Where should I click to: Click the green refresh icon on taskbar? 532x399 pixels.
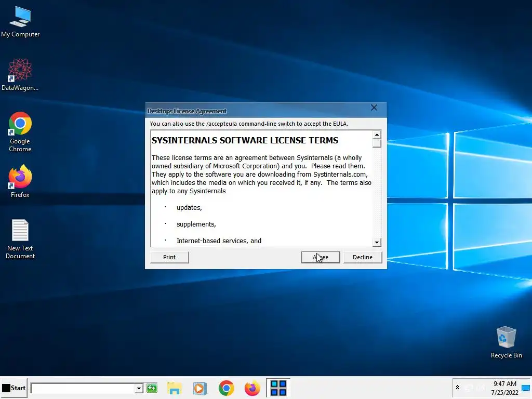pyautogui.click(x=152, y=388)
